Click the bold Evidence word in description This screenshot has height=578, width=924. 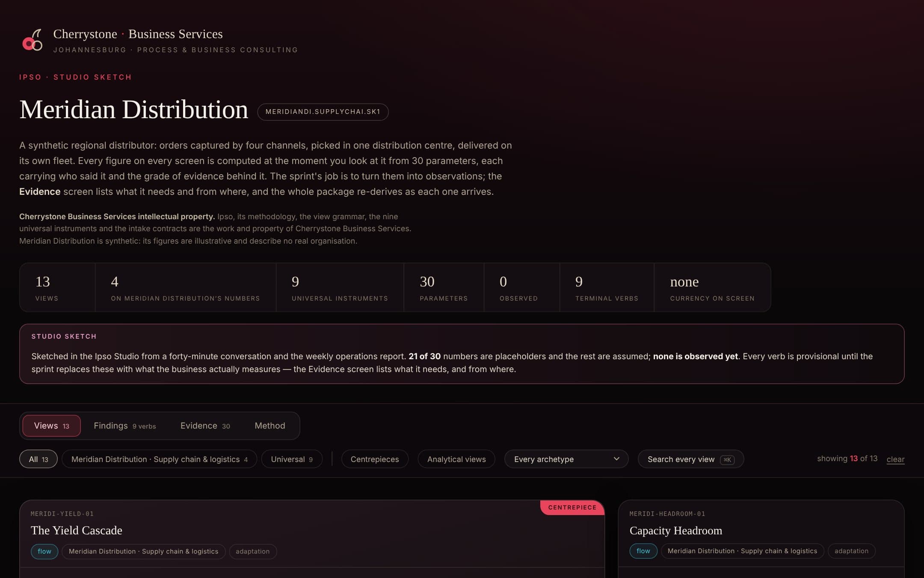click(40, 191)
